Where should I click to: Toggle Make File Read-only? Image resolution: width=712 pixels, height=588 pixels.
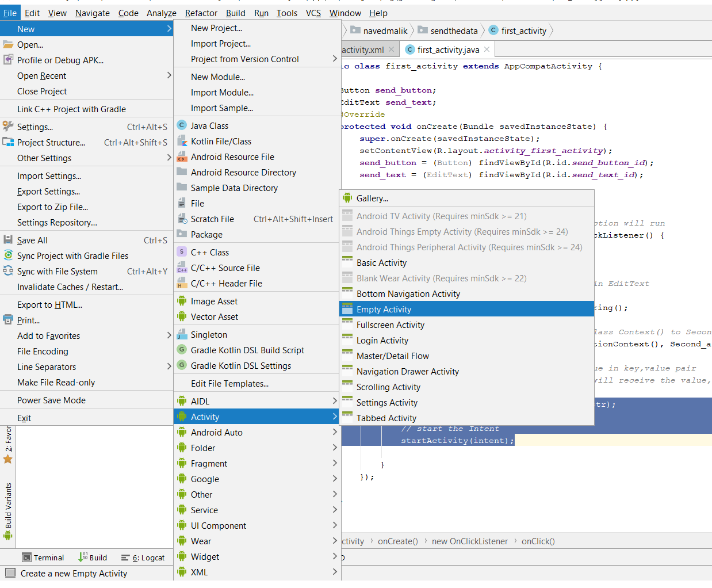87,382
